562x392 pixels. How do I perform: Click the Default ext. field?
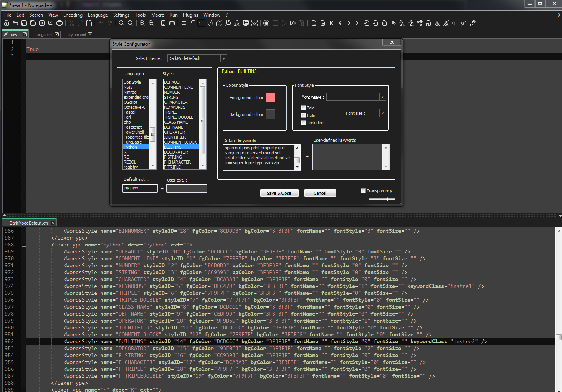click(140, 188)
